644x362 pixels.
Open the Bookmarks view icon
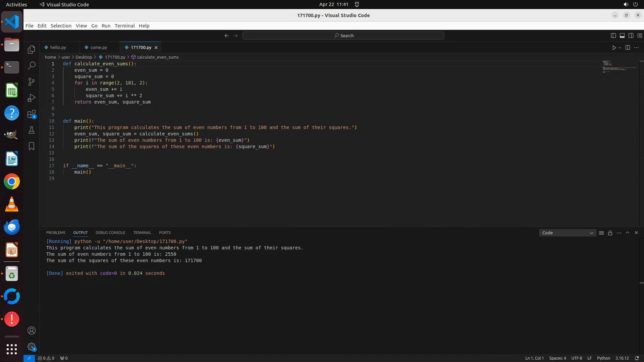(32, 146)
